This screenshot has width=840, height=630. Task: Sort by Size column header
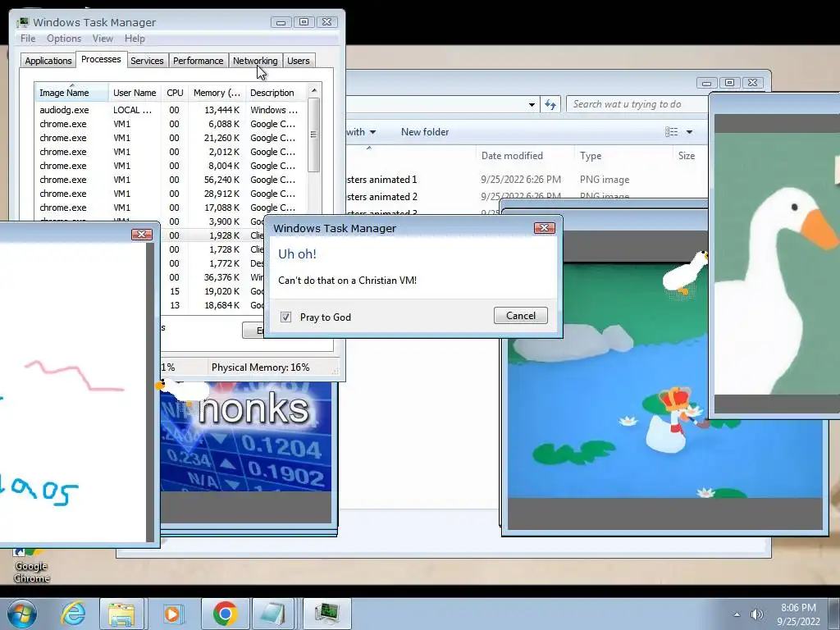(687, 155)
